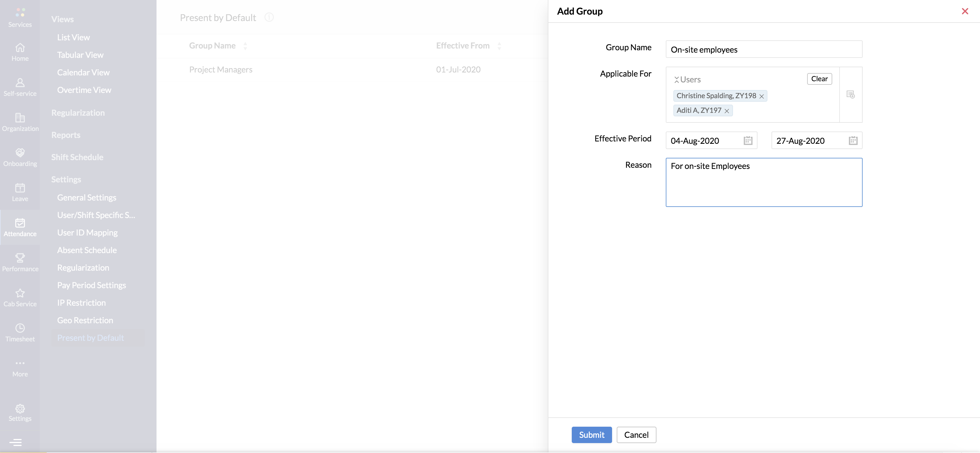The height and width of the screenshot is (453, 980).
Task: Select Calendar View menu item
Action: pyautogui.click(x=83, y=72)
